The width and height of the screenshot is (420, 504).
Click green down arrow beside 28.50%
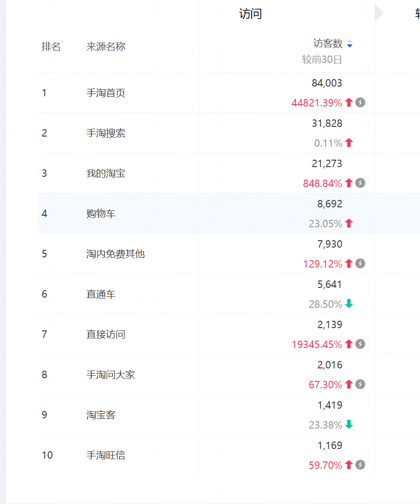pos(349,304)
